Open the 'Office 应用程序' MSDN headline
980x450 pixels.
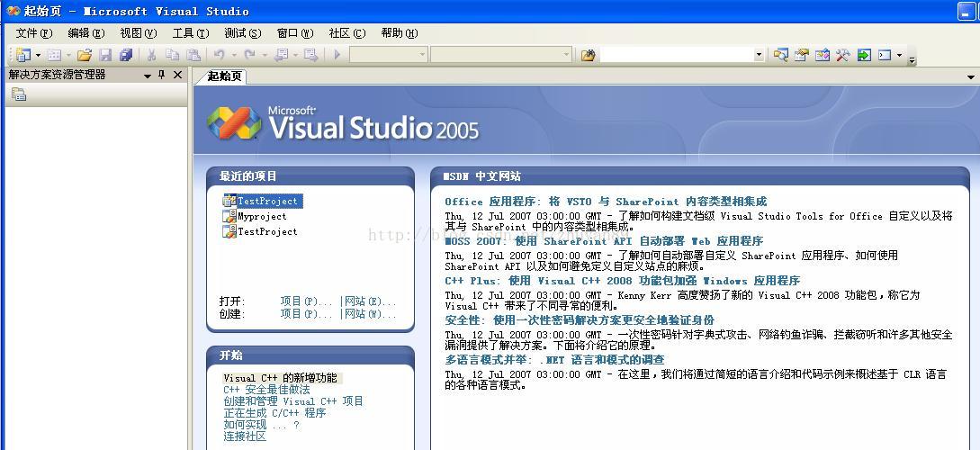(x=606, y=202)
